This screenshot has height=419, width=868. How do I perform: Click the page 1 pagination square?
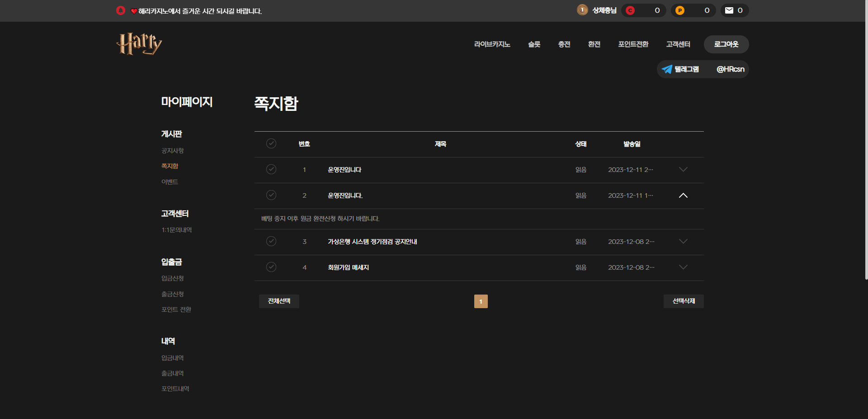pyautogui.click(x=481, y=301)
